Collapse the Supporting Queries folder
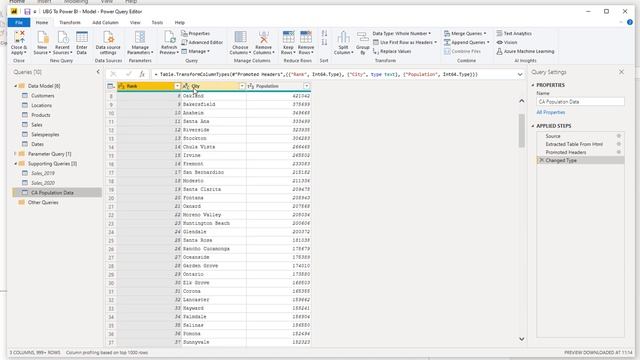 coord(16,164)
